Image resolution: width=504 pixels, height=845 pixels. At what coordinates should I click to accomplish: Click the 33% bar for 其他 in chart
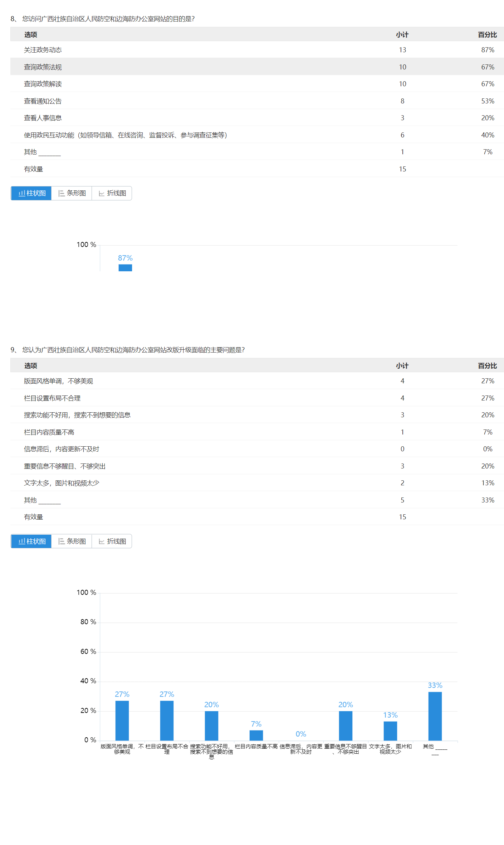(435, 716)
